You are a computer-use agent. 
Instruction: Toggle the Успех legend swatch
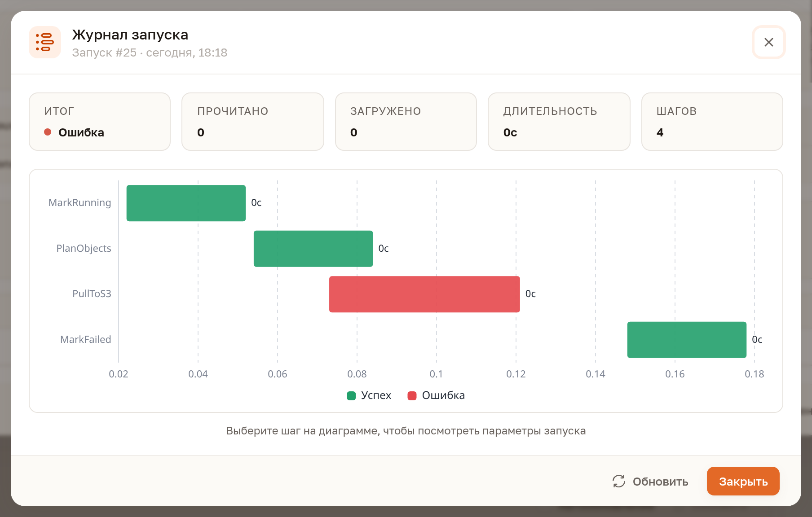(x=351, y=395)
